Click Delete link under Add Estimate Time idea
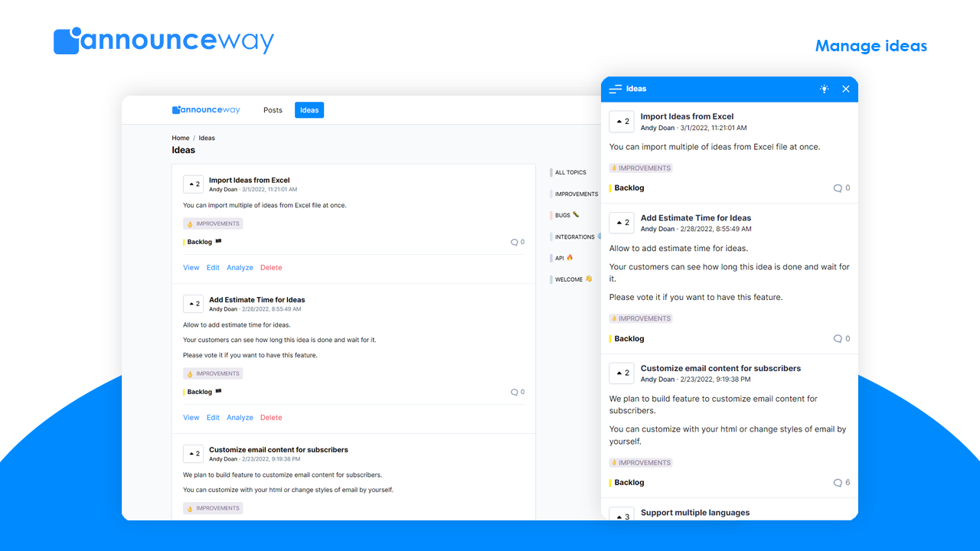Image resolution: width=980 pixels, height=551 pixels. tap(271, 418)
